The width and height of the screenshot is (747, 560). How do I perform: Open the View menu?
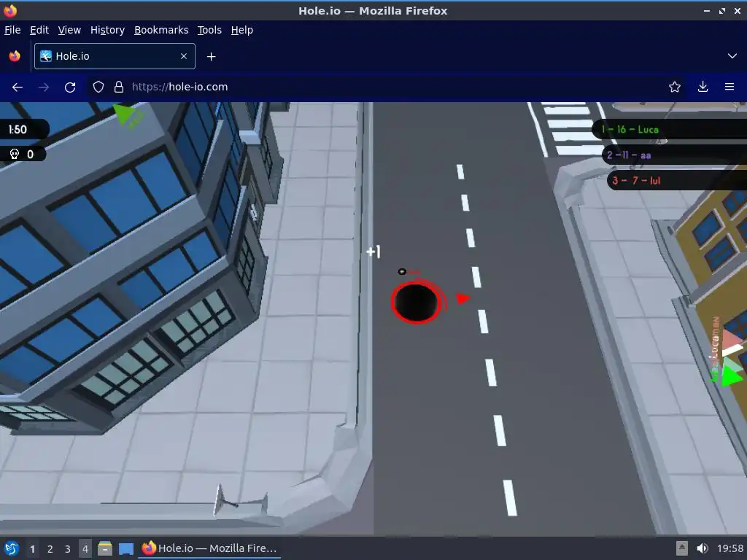point(69,30)
